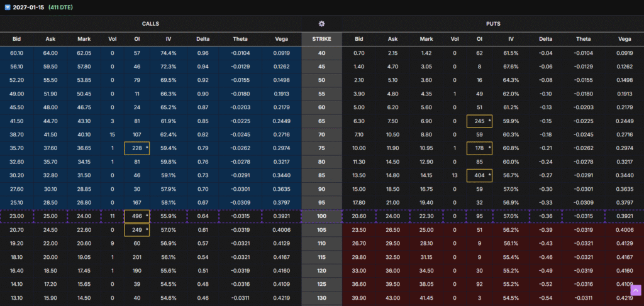Open the options chain settings gear
The height and width of the screenshot is (306, 644).
coord(321,23)
